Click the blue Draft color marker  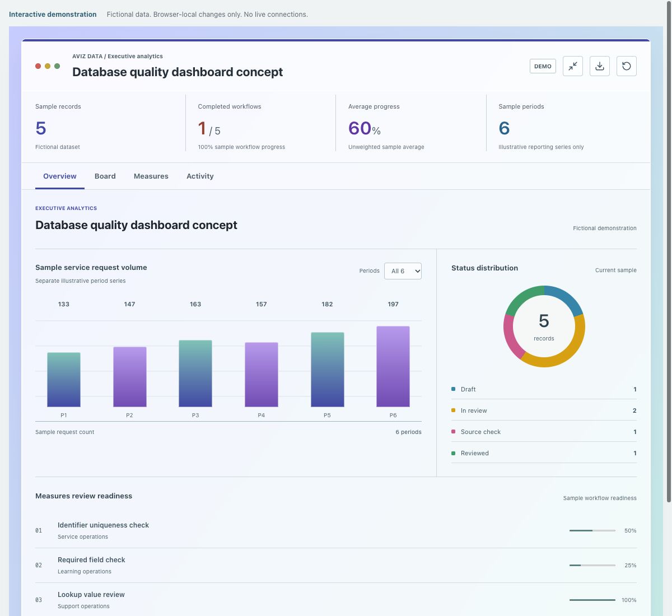pyautogui.click(x=453, y=389)
